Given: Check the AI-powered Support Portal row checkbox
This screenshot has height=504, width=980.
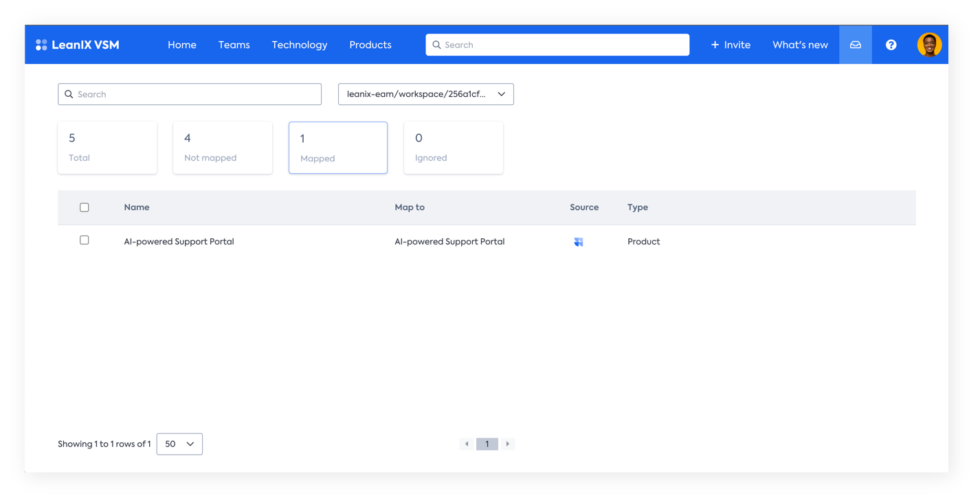Looking at the screenshot, I should click(85, 240).
